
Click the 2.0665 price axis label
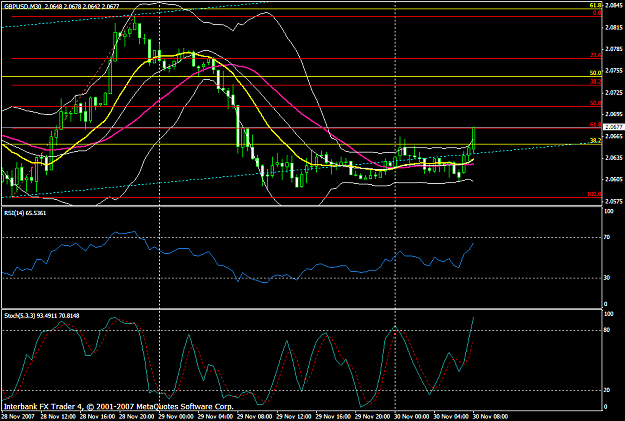click(x=614, y=136)
